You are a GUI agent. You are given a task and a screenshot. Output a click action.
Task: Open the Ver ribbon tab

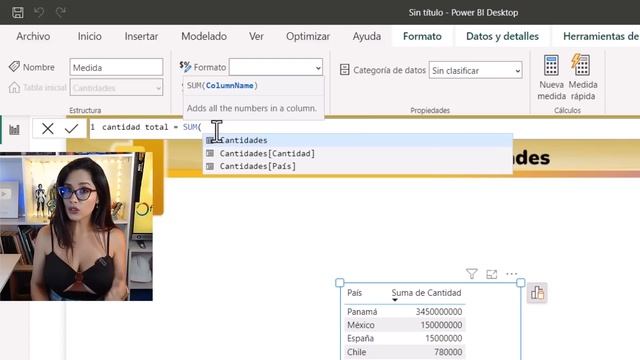click(x=256, y=36)
